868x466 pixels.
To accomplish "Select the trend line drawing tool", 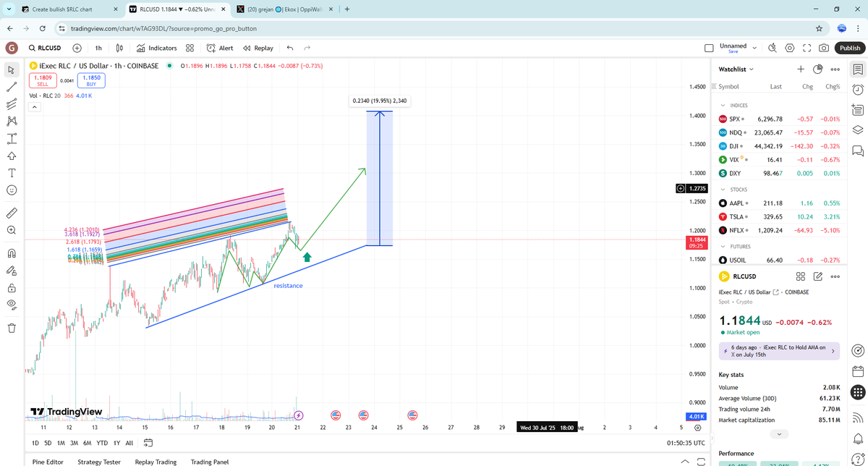I will (12, 86).
